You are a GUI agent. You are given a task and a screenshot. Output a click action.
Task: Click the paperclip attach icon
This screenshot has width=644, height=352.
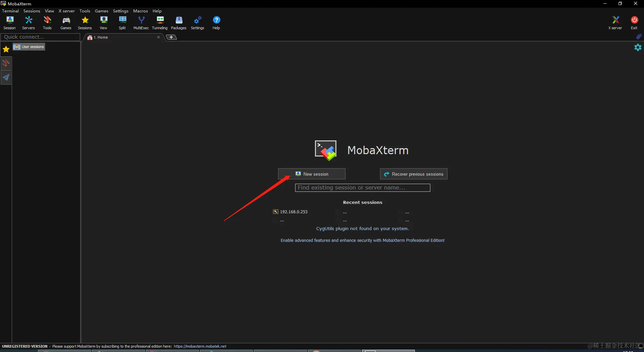tap(639, 36)
